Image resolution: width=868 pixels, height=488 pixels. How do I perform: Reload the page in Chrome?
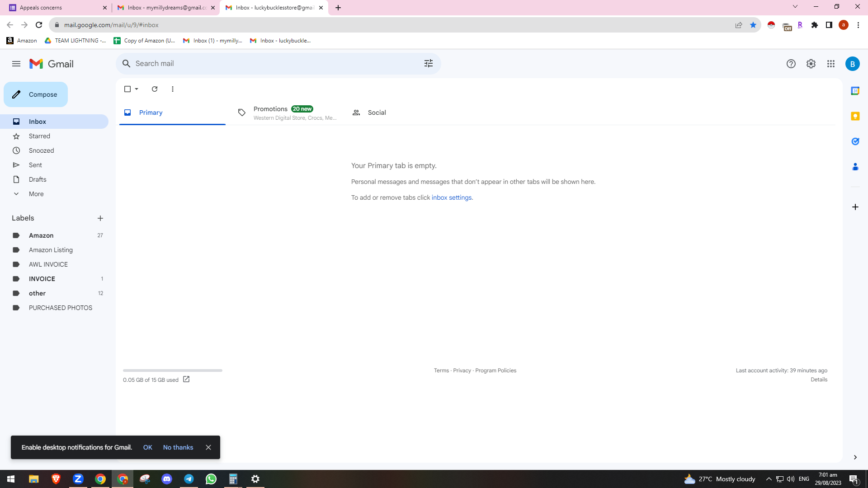39,25
